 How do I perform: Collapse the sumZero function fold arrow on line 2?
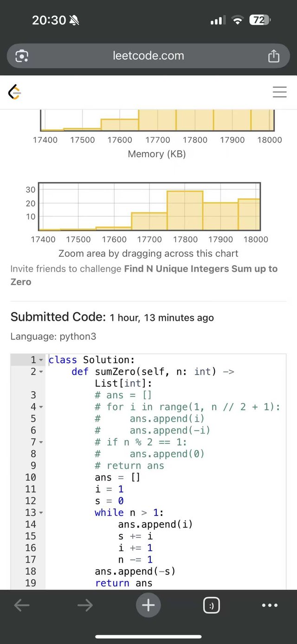pyautogui.click(x=41, y=372)
